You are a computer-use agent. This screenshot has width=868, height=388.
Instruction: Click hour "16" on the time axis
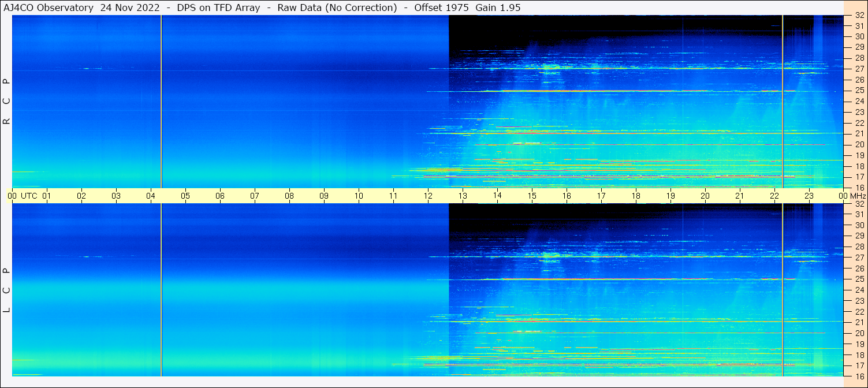(x=567, y=196)
